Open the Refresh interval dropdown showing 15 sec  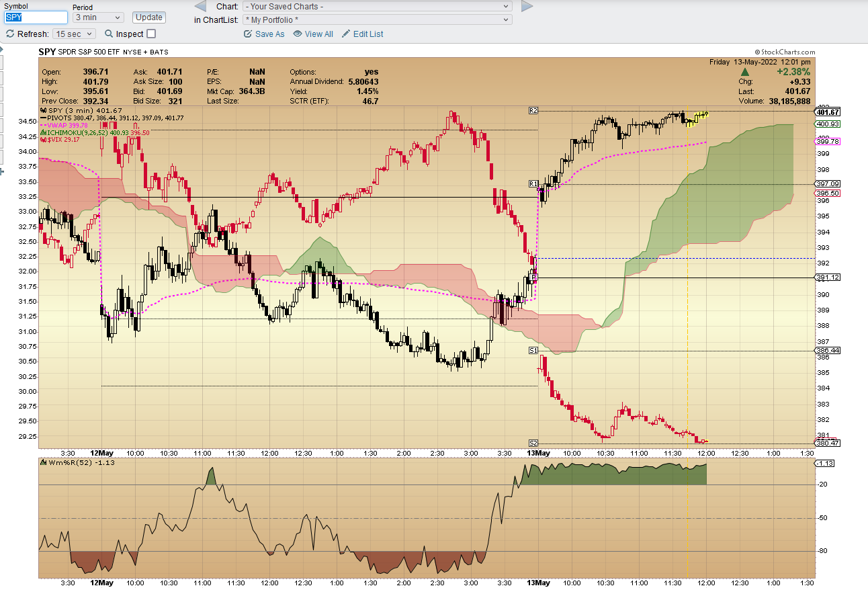coord(75,34)
